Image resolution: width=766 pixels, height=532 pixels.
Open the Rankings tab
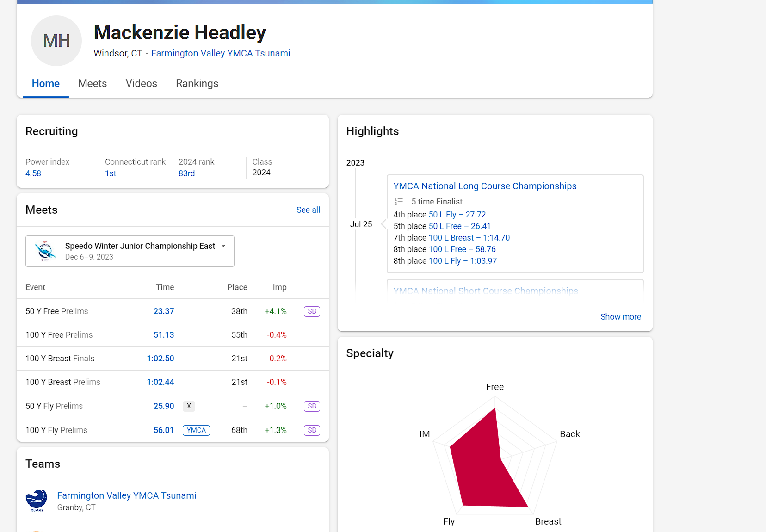[x=197, y=83]
